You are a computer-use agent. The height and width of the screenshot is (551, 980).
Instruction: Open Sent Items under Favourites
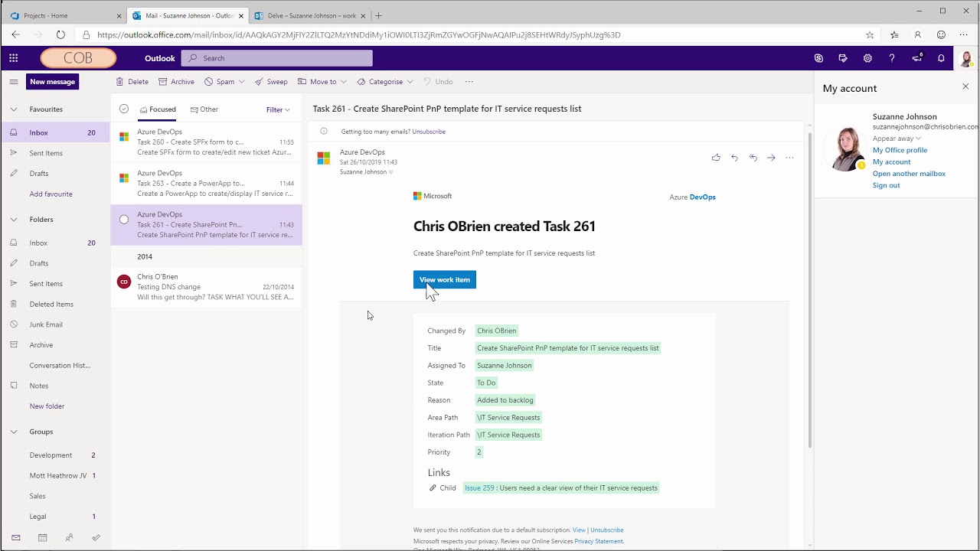pyautogui.click(x=46, y=153)
